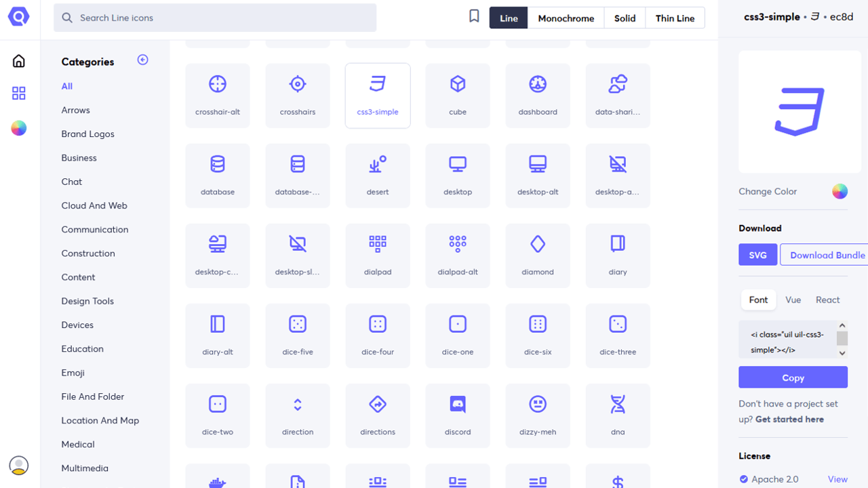
Task: Switch to the Vue code tab
Action: (793, 300)
